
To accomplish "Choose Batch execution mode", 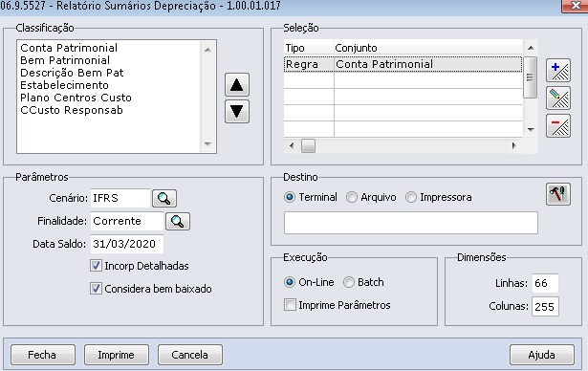I will click(x=349, y=282).
